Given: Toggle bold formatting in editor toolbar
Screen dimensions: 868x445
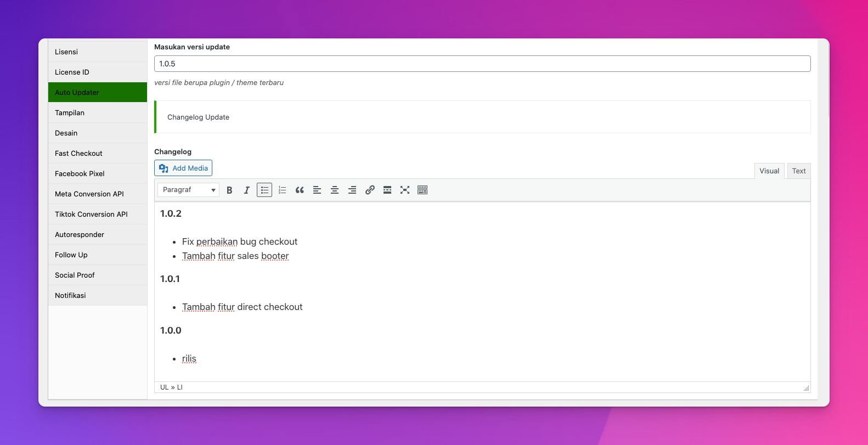Looking at the screenshot, I should coord(229,190).
